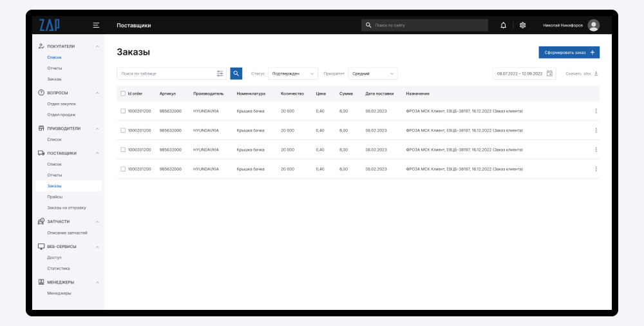Click the blue table search button
The image size is (644, 326).
236,73
